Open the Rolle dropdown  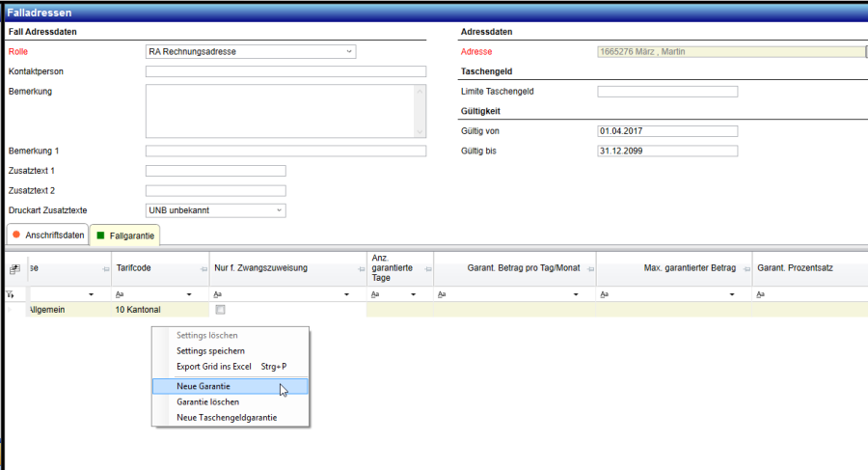click(x=349, y=52)
